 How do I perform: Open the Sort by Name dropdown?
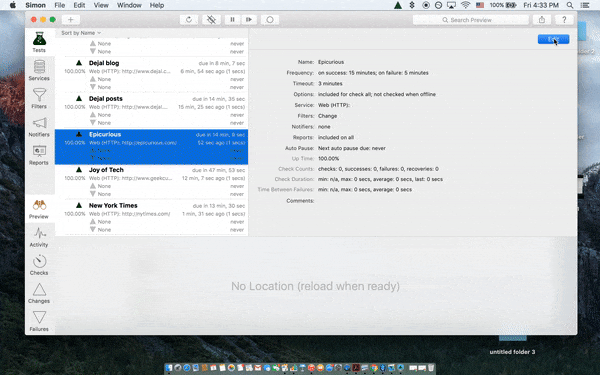[81, 33]
